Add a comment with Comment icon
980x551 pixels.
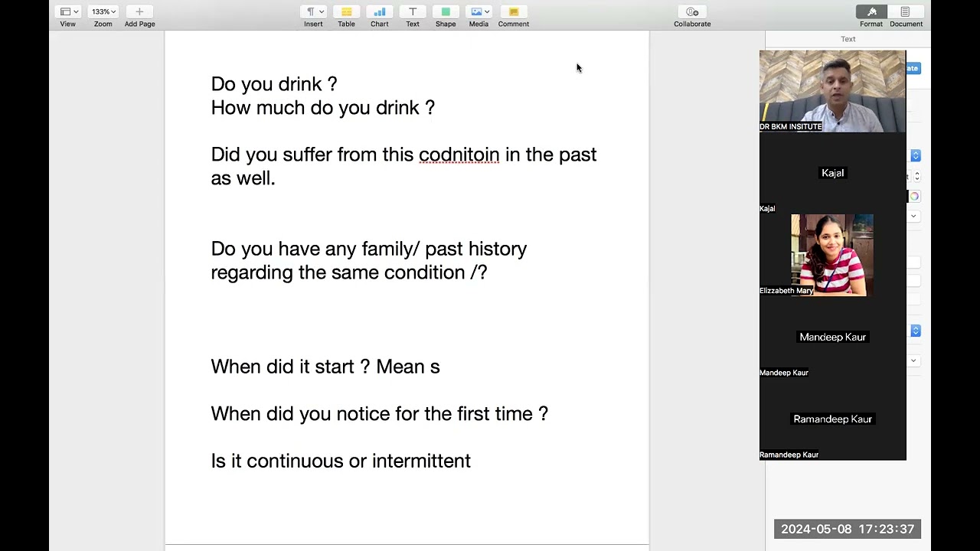click(x=514, y=11)
